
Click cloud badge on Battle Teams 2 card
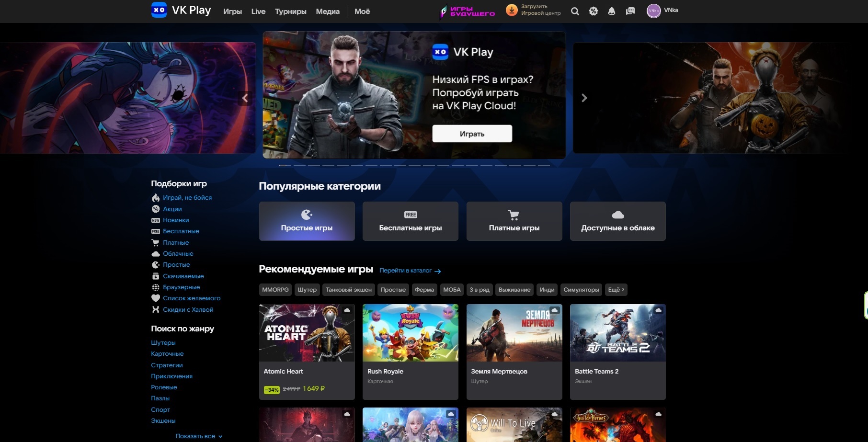click(x=658, y=310)
